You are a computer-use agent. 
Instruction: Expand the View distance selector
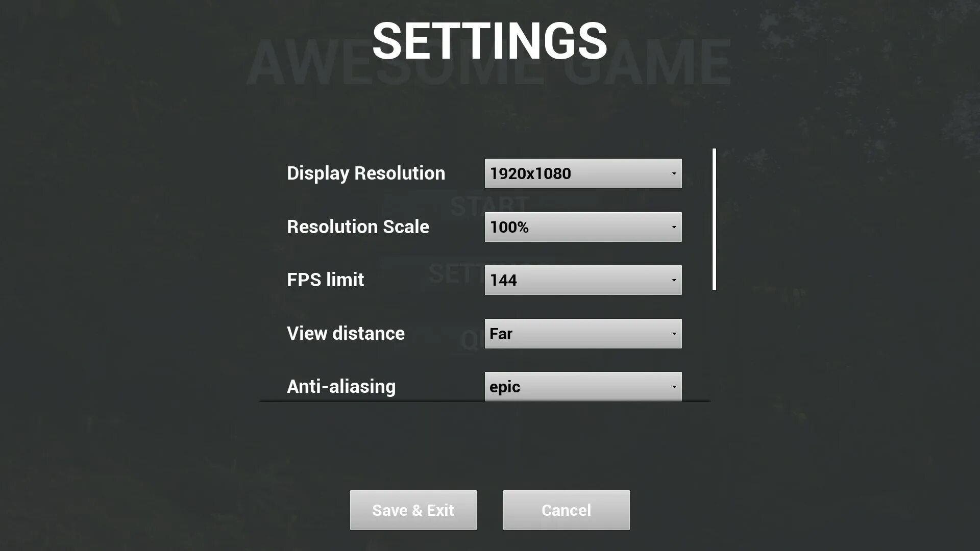tap(674, 334)
